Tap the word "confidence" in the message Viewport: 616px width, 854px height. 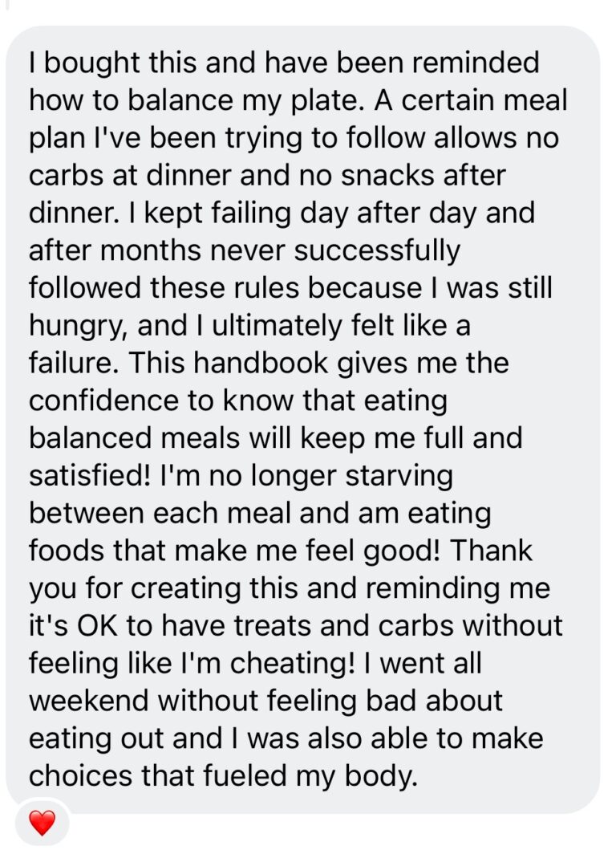pyautogui.click(x=103, y=401)
